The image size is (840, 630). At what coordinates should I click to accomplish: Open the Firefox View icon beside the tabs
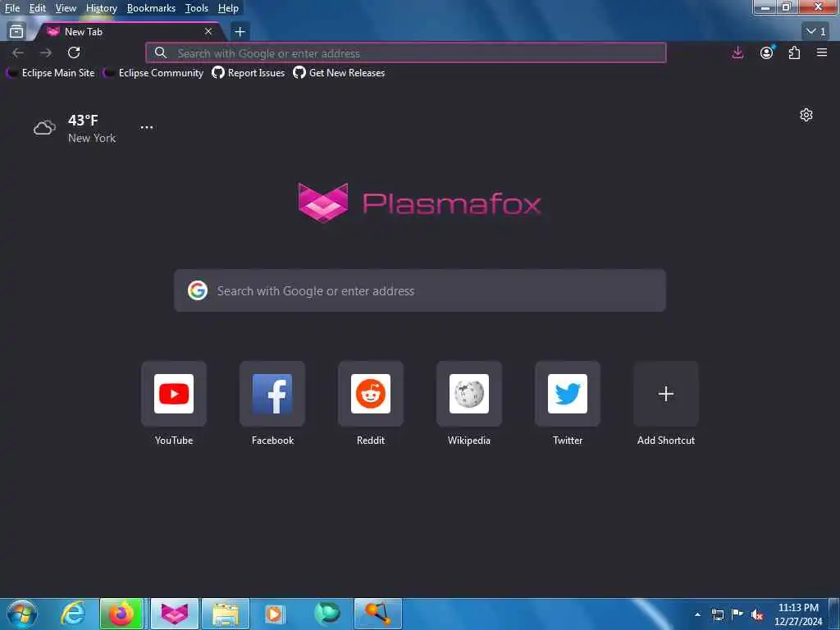[16, 32]
